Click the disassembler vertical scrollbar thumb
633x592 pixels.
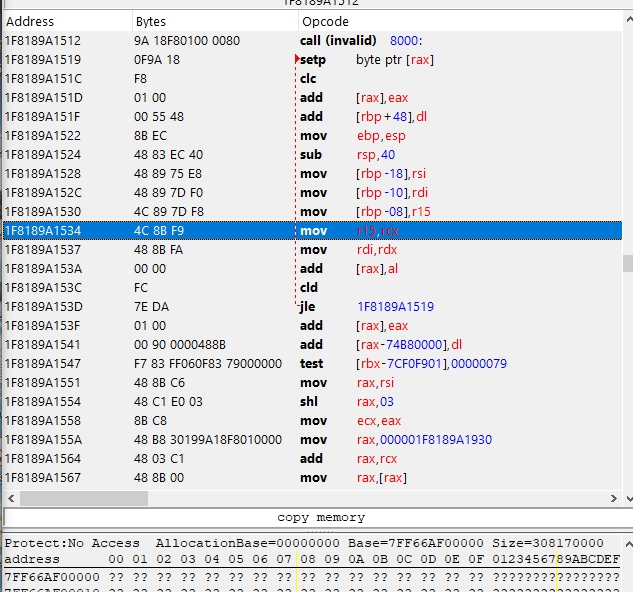pos(627,263)
